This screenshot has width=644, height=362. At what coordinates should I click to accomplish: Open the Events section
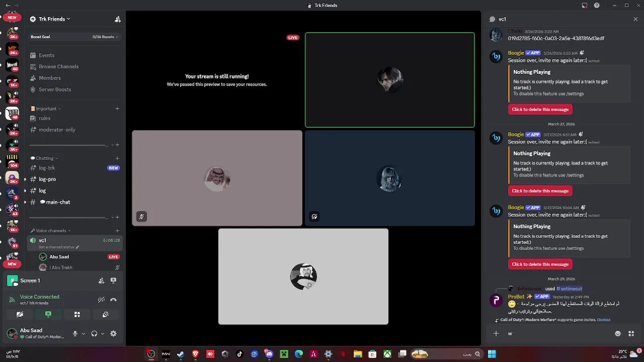tap(75, 55)
